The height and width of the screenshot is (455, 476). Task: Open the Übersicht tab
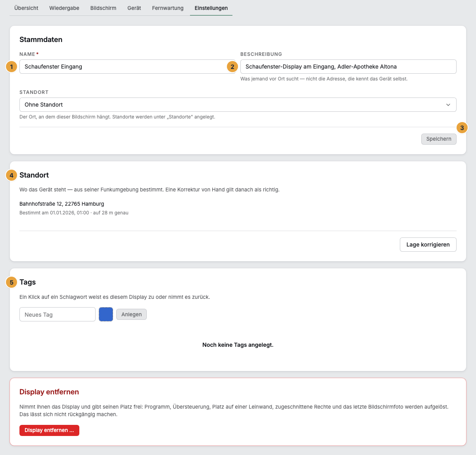(26, 8)
